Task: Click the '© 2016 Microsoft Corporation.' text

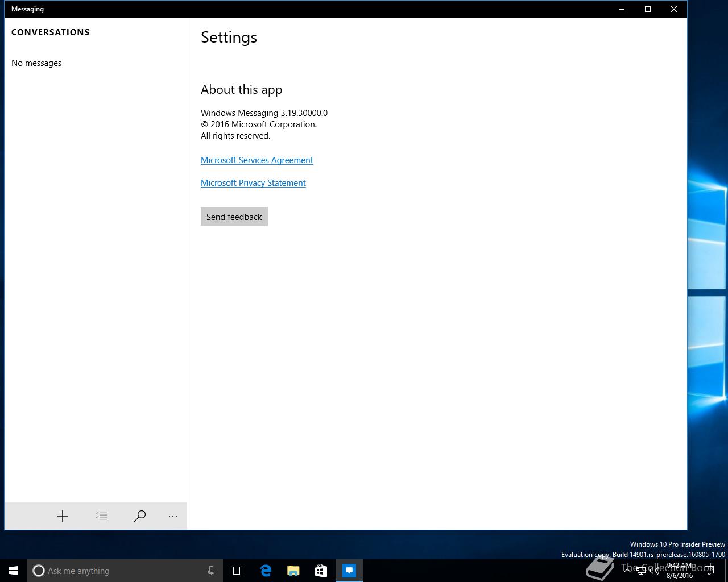Action: (259, 124)
